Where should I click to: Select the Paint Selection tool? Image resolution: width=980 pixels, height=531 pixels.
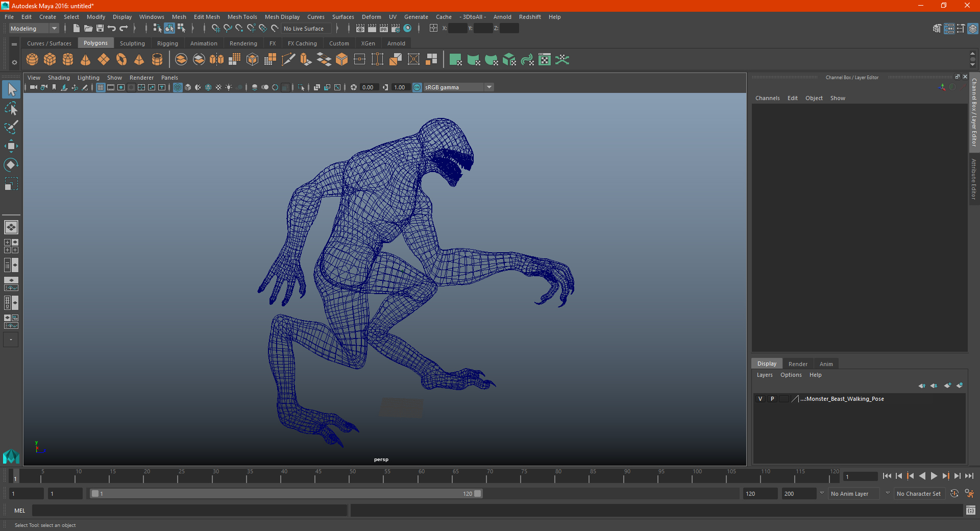(11, 127)
